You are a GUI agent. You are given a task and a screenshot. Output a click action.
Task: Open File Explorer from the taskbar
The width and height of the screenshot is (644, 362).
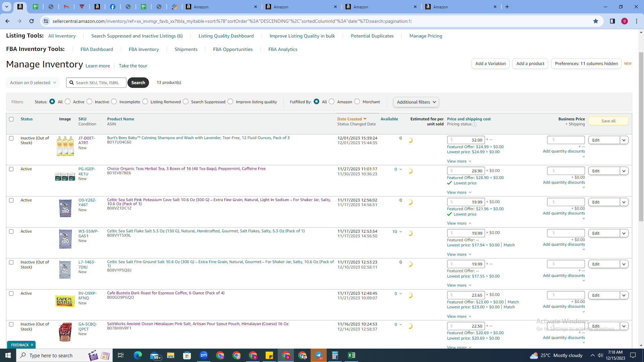pos(171,355)
